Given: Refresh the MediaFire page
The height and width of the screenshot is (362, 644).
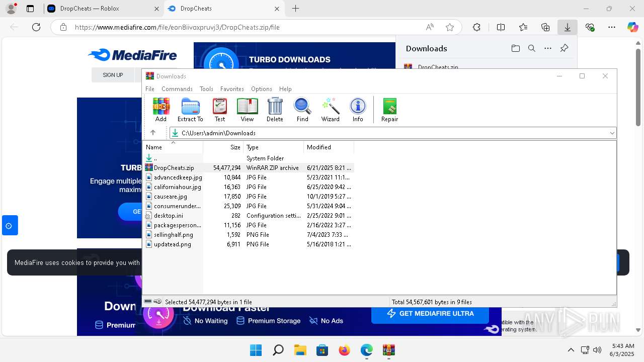Looking at the screenshot, I should [x=36, y=27].
